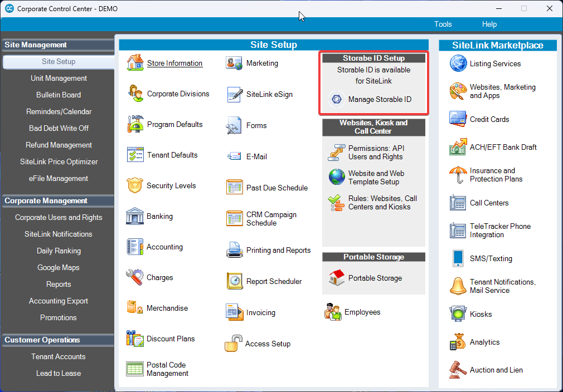Open the Tenant Notifications bell icon
This screenshot has width=563, height=392.
[458, 286]
